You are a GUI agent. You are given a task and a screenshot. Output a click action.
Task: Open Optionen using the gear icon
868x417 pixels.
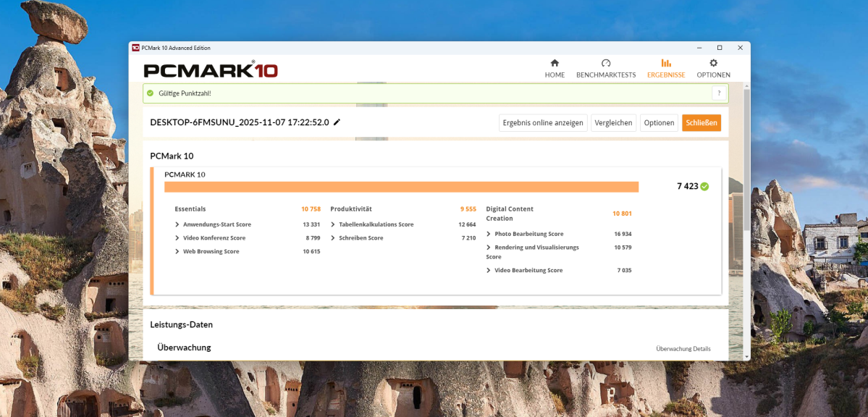tap(713, 63)
